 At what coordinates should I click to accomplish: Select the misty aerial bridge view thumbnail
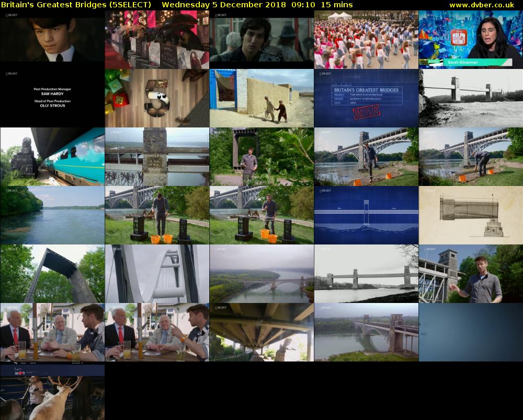[x=261, y=274]
